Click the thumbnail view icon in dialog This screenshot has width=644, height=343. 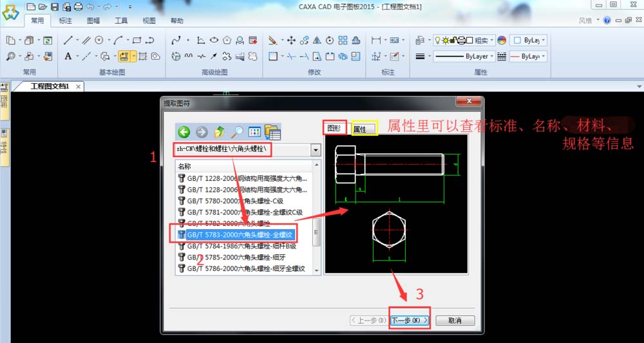tap(254, 132)
